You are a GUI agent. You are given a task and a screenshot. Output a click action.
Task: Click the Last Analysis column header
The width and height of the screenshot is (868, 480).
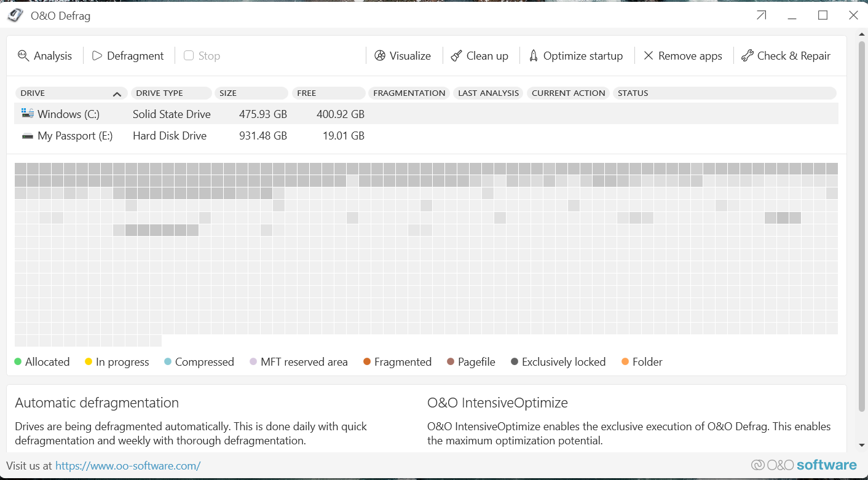coord(488,93)
